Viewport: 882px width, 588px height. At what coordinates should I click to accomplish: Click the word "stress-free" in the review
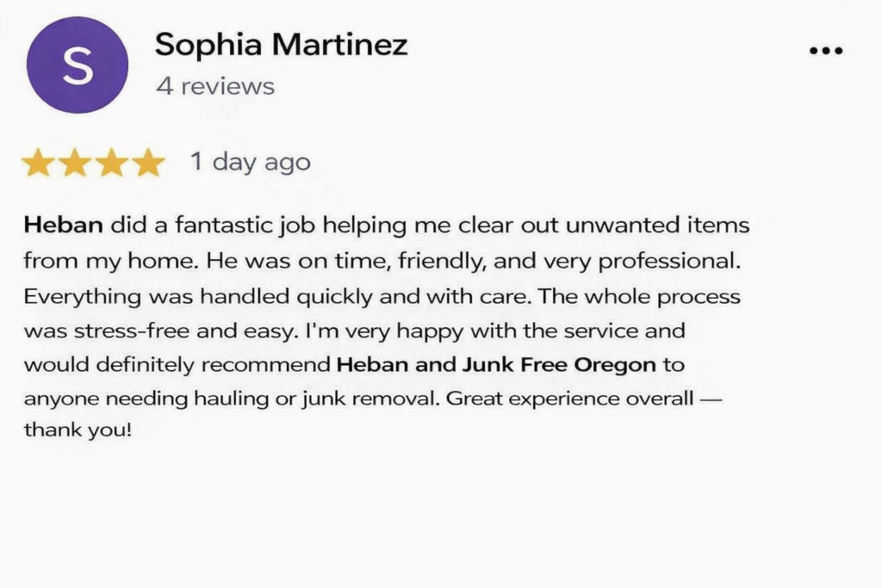click(x=119, y=330)
